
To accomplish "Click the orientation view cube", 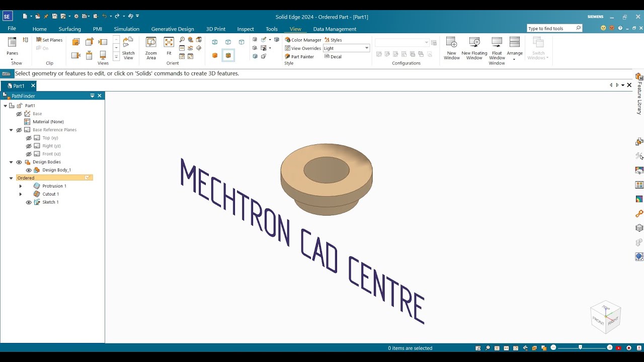I will (x=606, y=317).
